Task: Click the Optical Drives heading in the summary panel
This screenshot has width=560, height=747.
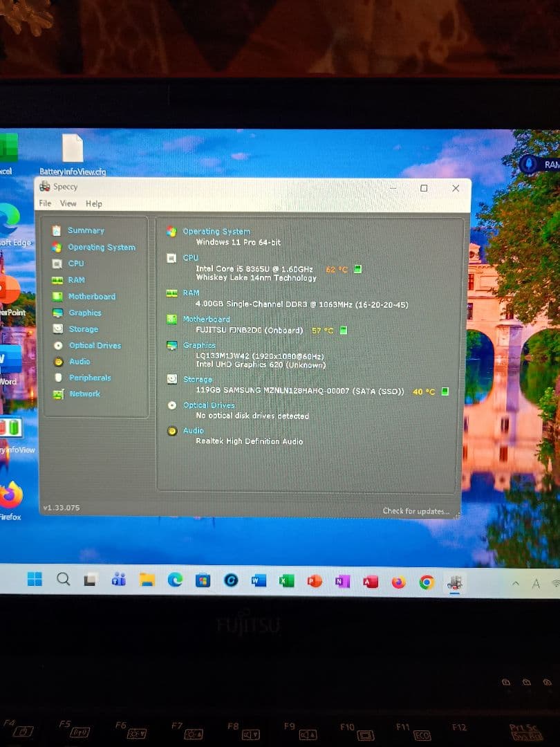Action: point(209,405)
